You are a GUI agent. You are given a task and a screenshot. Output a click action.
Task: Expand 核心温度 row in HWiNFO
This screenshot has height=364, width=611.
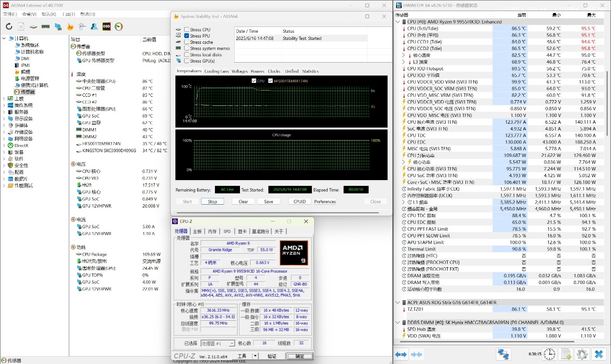404,55
